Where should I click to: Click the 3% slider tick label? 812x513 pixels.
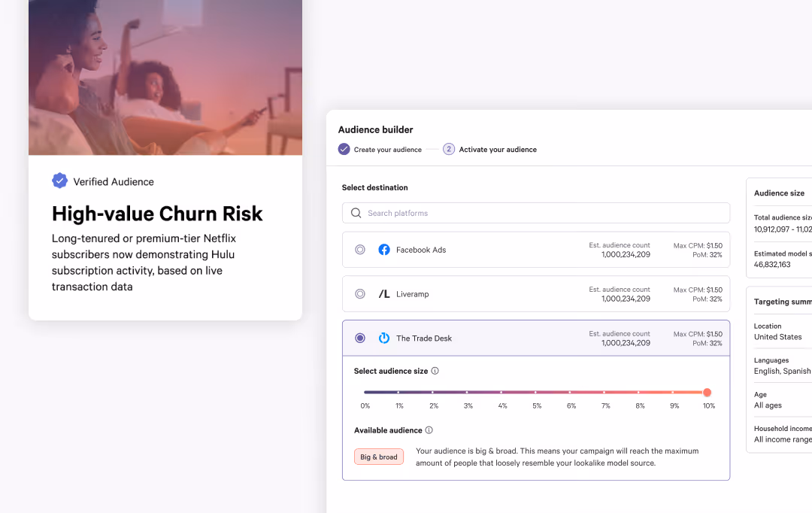point(468,405)
